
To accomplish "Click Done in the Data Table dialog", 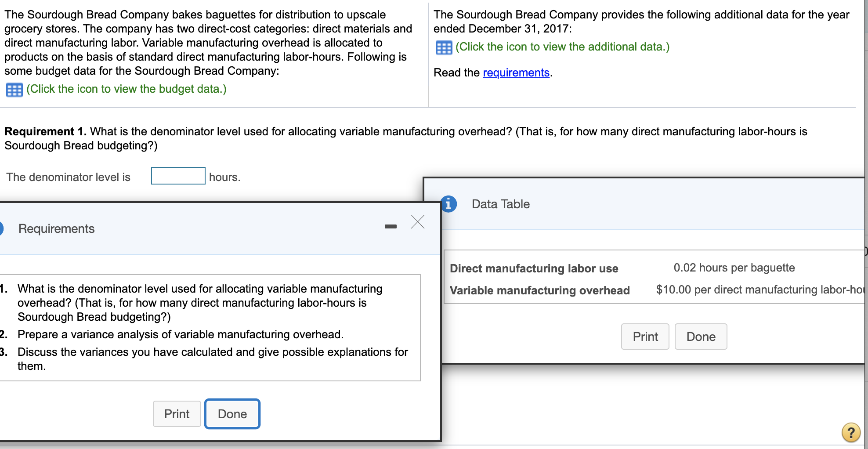I will [x=701, y=337].
